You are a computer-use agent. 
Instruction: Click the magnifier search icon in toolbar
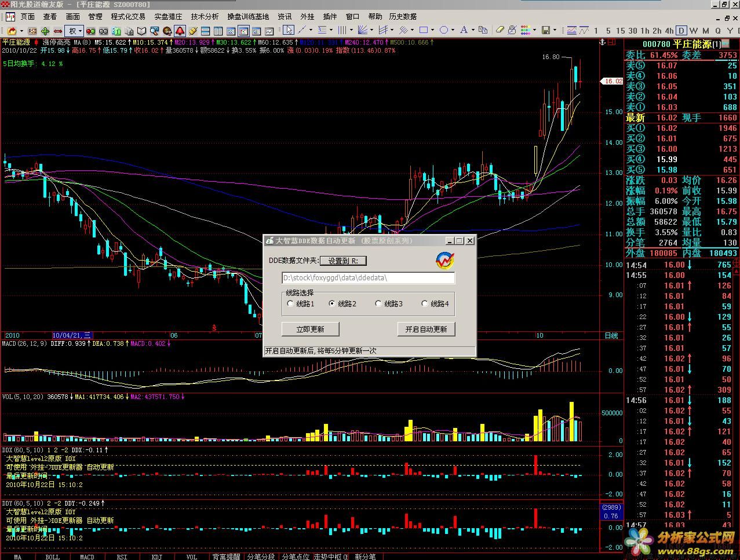pyautogui.click(x=154, y=31)
